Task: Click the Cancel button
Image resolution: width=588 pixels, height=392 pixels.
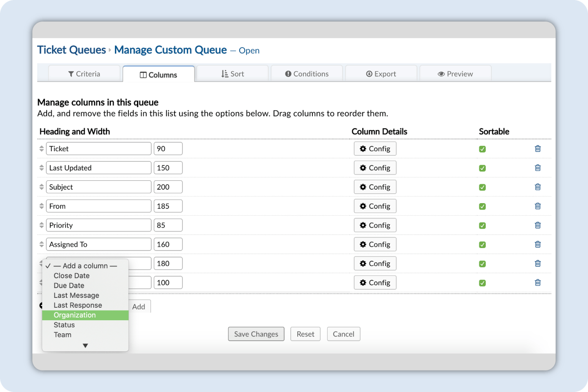Action: point(344,334)
